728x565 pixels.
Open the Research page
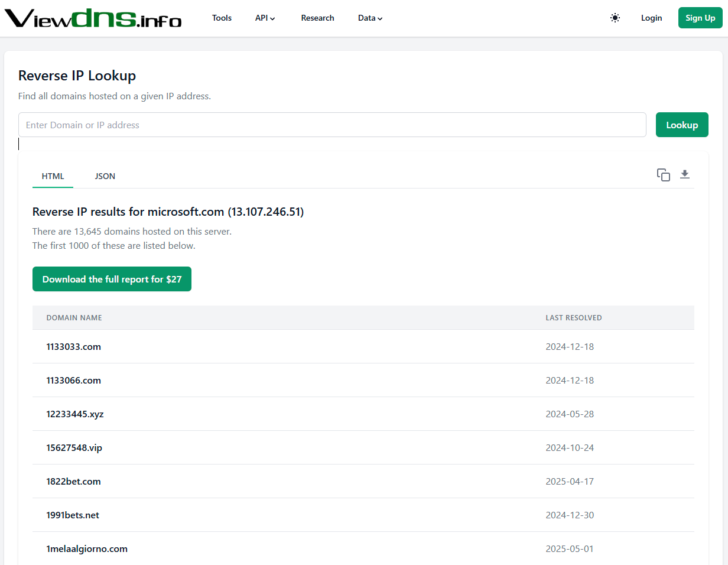click(x=317, y=18)
